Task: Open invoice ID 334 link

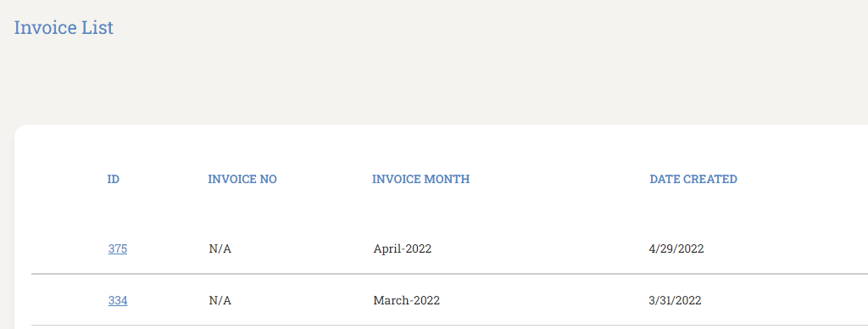Action: pyautogui.click(x=117, y=301)
